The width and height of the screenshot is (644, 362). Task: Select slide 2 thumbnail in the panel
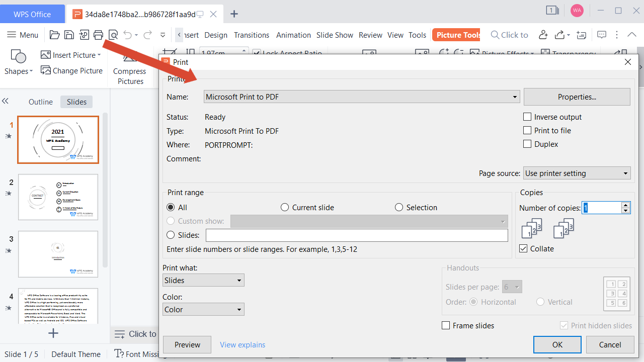pos(58,197)
